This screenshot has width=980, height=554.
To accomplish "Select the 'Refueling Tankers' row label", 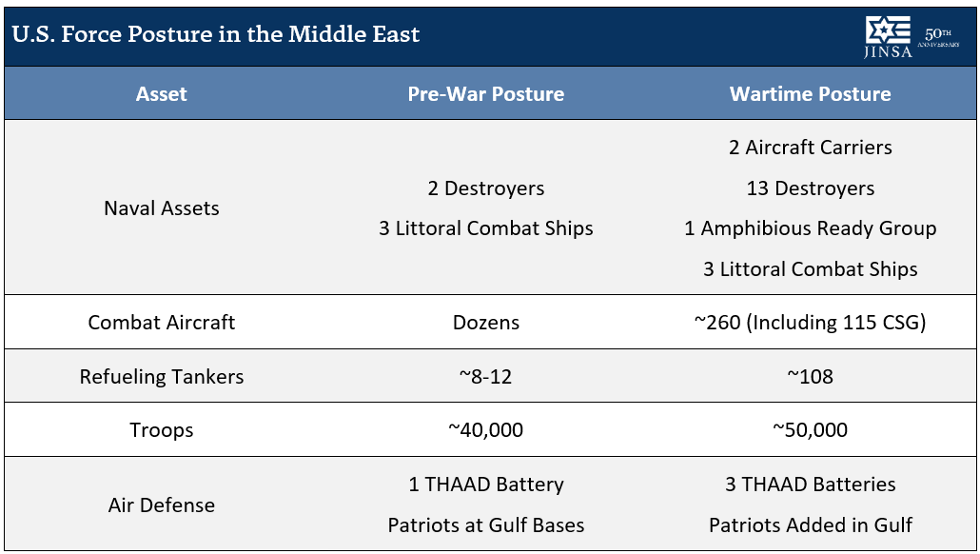I will (x=161, y=377).
